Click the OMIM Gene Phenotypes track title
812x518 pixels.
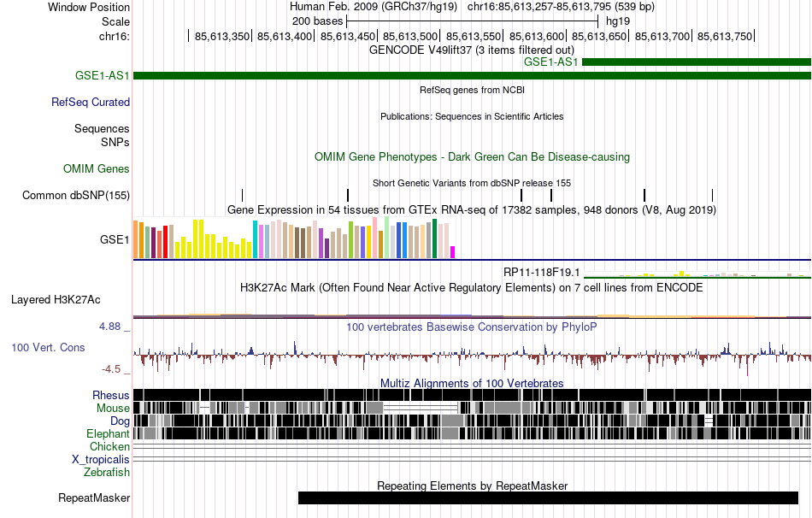point(472,157)
